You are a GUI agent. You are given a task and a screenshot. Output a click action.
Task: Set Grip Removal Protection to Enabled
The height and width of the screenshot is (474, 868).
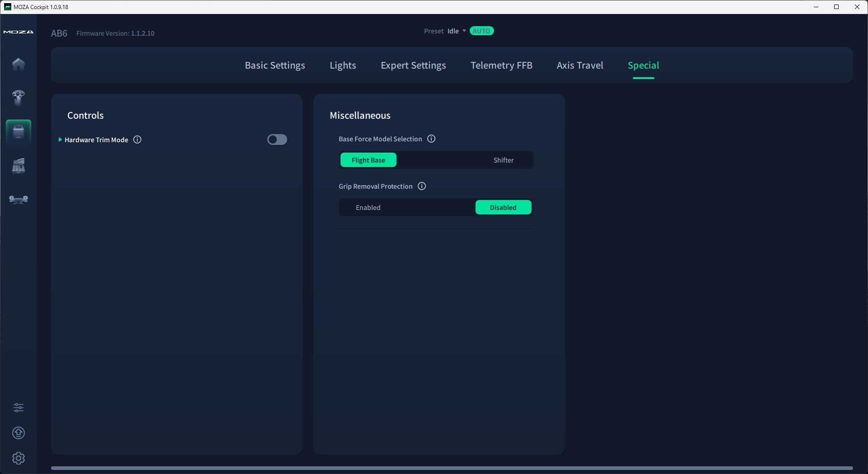[368, 207]
